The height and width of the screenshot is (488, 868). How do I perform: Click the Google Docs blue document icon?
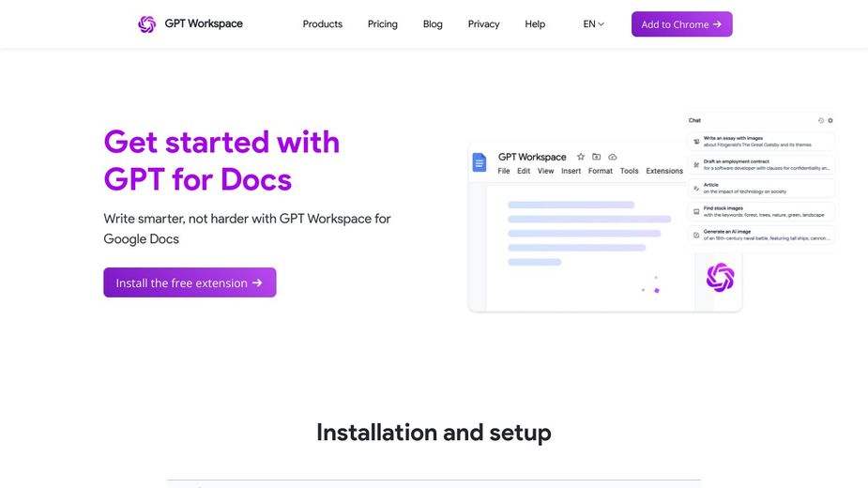point(480,163)
